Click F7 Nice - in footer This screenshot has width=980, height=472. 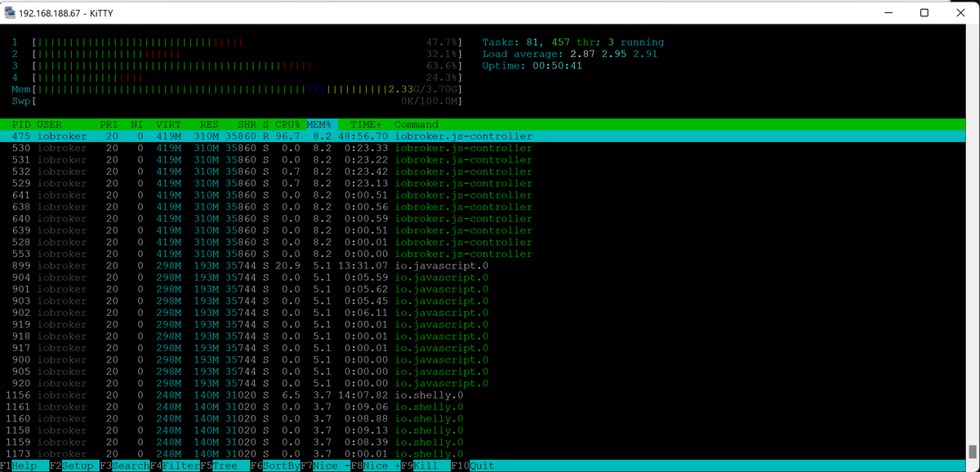tap(325, 465)
